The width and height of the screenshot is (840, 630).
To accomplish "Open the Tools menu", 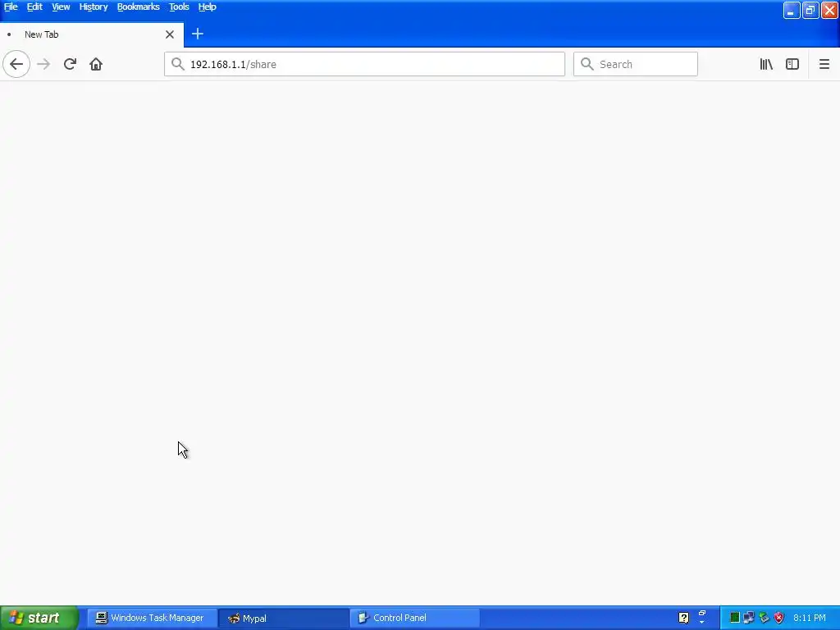I will point(179,7).
